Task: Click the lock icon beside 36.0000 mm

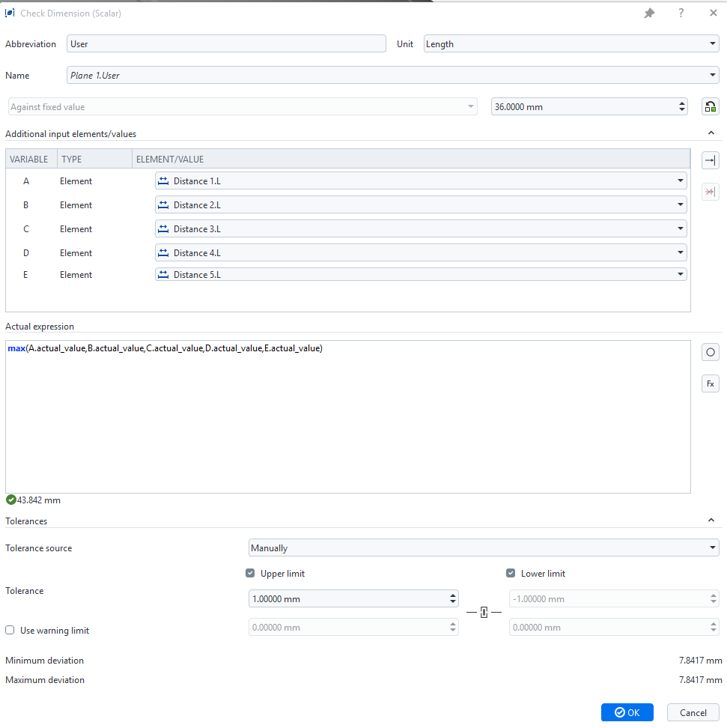Action: point(710,107)
